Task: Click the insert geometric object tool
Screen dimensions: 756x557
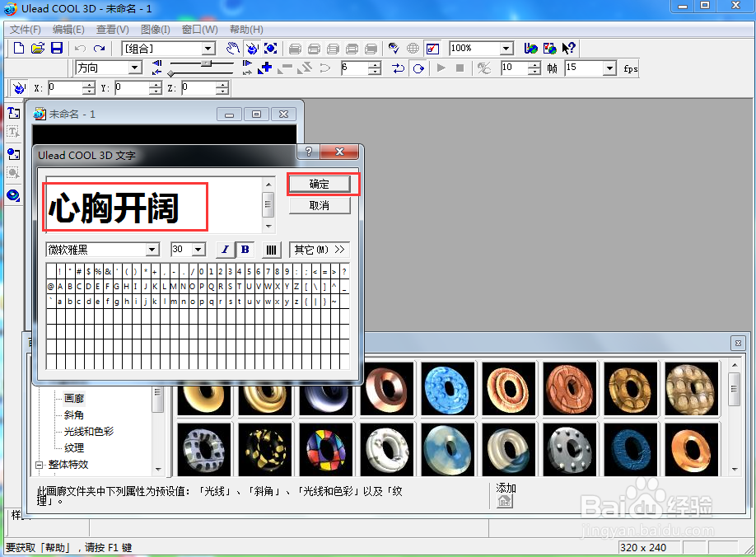Action: point(13,195)
